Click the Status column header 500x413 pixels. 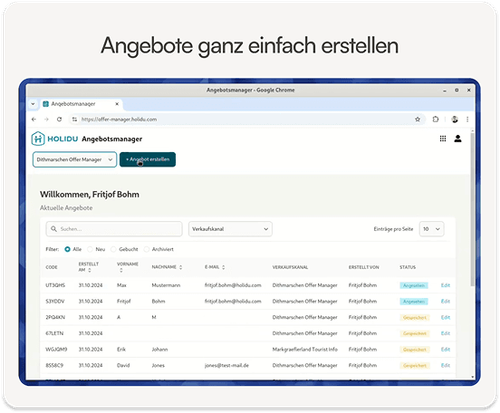coord(408,267)
